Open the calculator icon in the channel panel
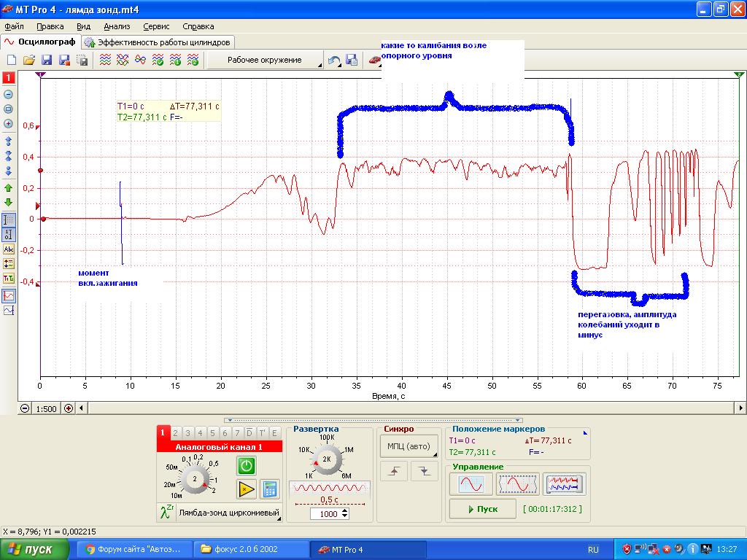The height and width of the screenshot is (560, 747). tap(270, 489)
